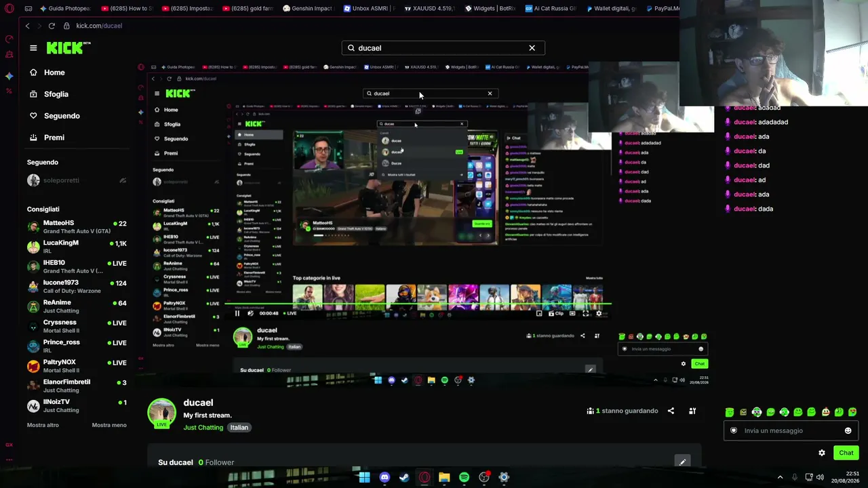Open Sfoglia browse page

[x=49, y=94]
